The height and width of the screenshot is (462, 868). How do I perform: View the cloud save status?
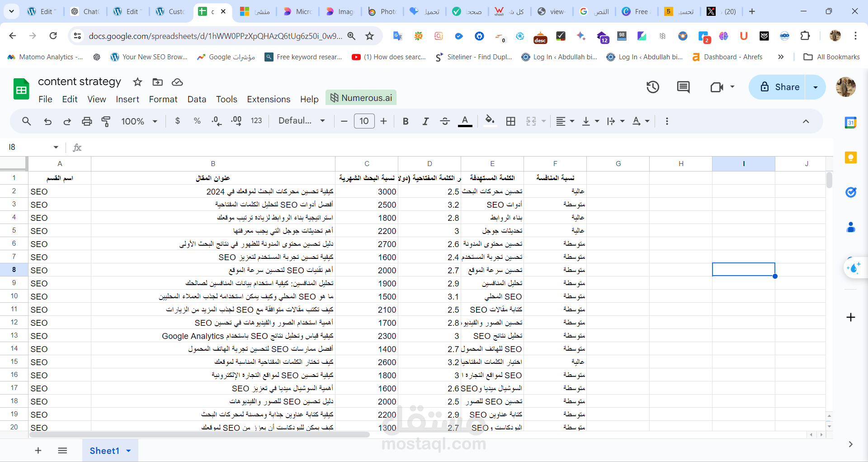pyautogui.click(x=177, y=82)
